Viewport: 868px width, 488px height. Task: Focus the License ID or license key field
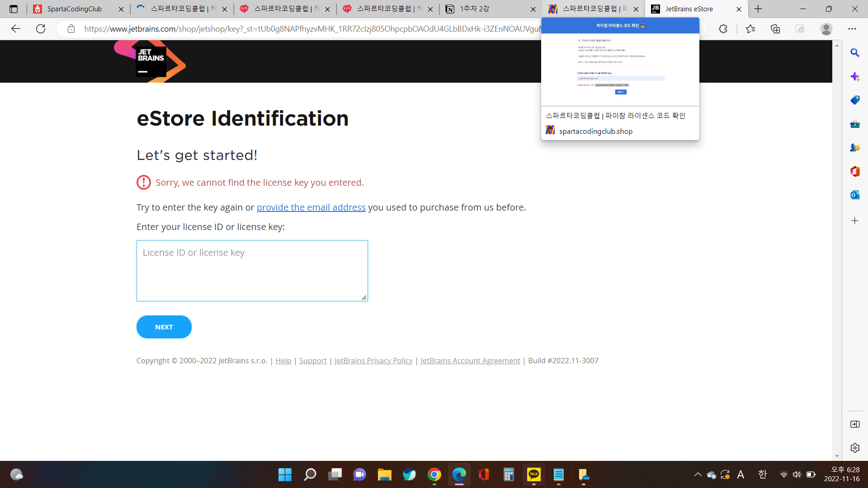pyautogui.click(x=252, y=271)
